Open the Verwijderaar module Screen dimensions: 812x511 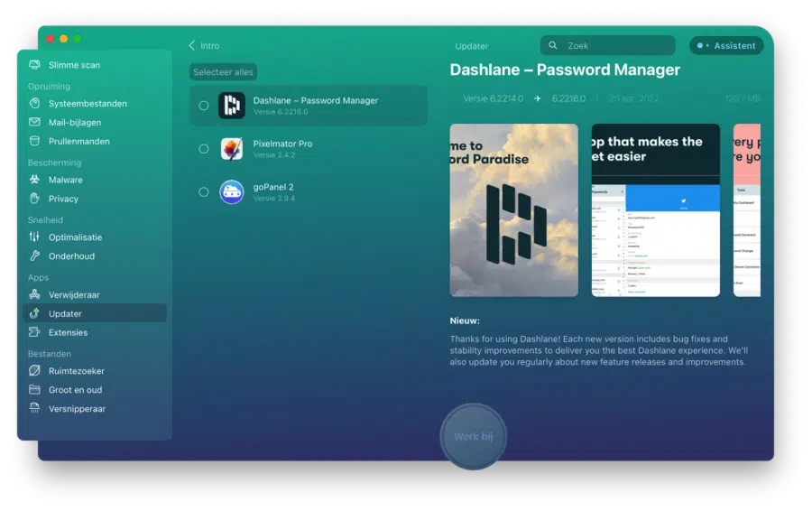click(x=97, y=294)
